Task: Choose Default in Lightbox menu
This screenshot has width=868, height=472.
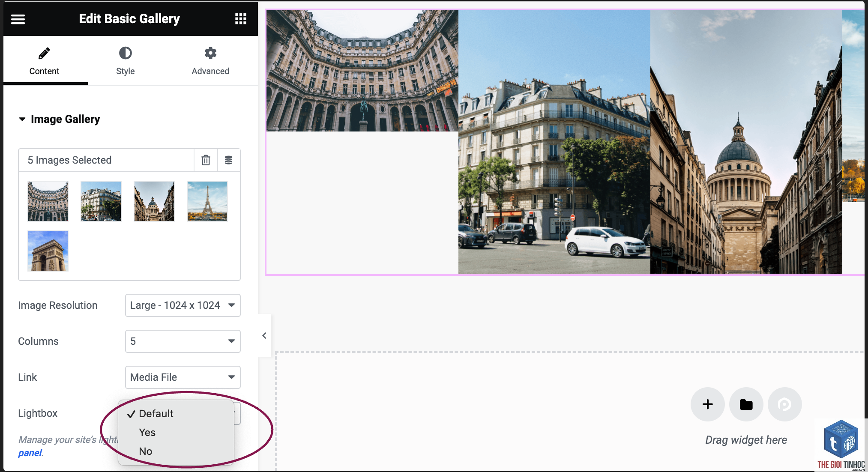Action: [x=176, y=414]
